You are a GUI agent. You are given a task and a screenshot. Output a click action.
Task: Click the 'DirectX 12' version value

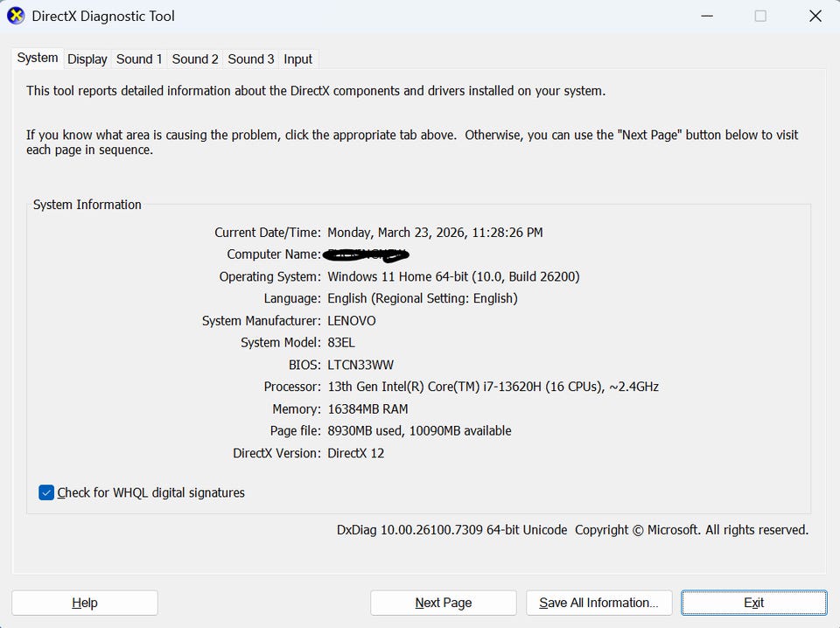click(x=356, y=453)
